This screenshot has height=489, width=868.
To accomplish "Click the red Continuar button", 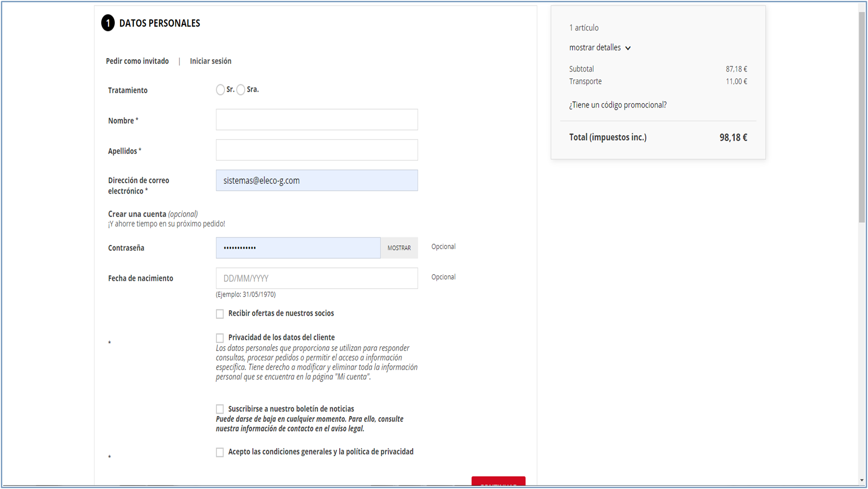I will coord(499,481).
